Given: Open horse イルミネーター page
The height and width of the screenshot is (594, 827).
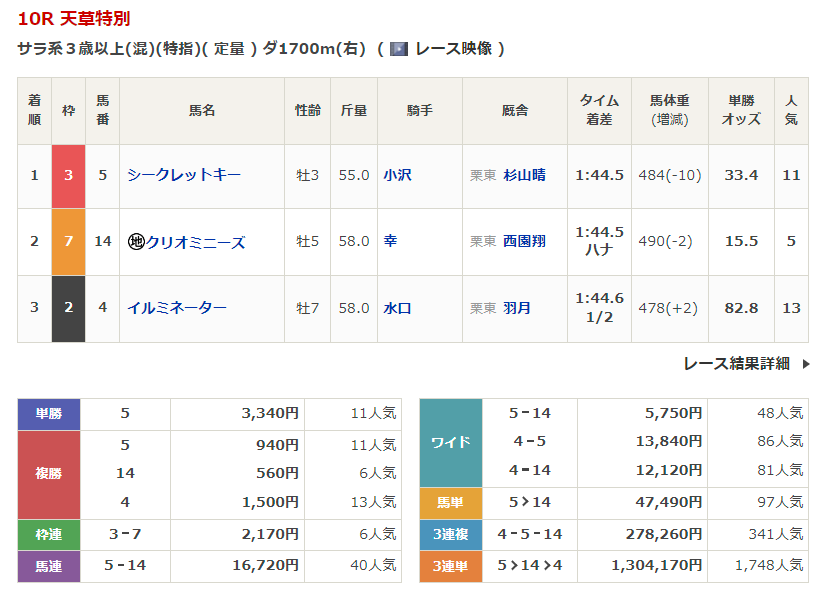Looking at the screenshot, I should [x=177, y=308].
